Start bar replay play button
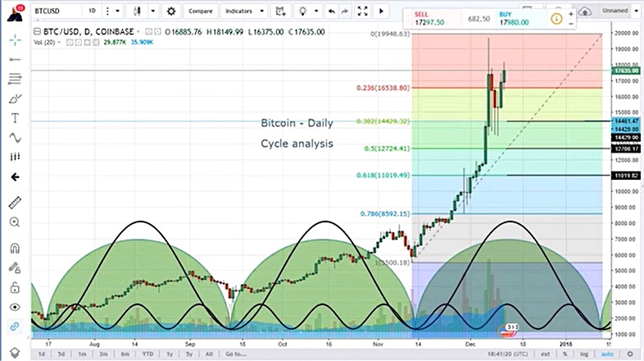 (381, 11)
